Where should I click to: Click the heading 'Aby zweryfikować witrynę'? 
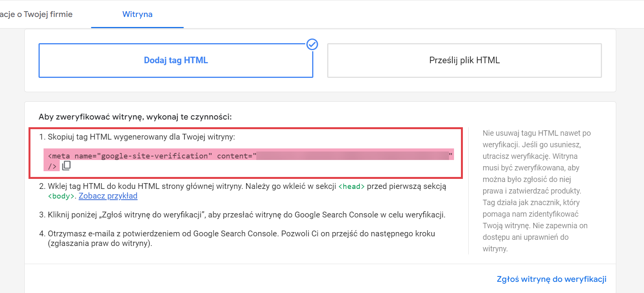click(135, 117)
